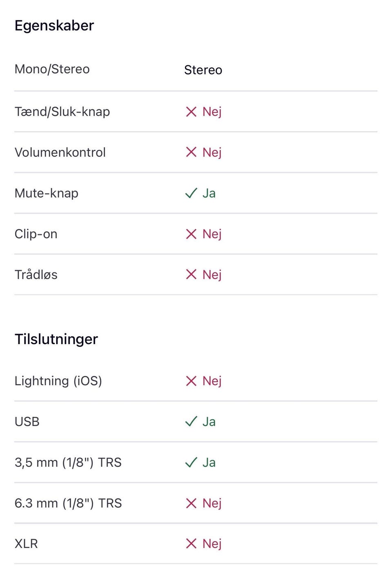Click the Mute-knap property label
The image size is (392, 579).
(46, 193)
